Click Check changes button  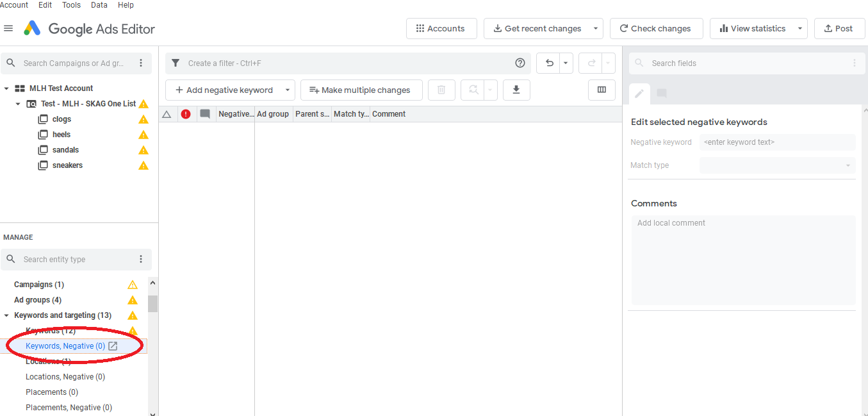[656, 28]
